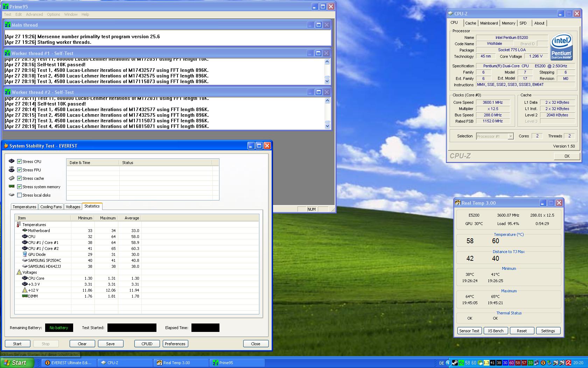Uncheck the Stress system memory checkbox
Viewport: 588px width, 368px height.
(x=20, y=187)
